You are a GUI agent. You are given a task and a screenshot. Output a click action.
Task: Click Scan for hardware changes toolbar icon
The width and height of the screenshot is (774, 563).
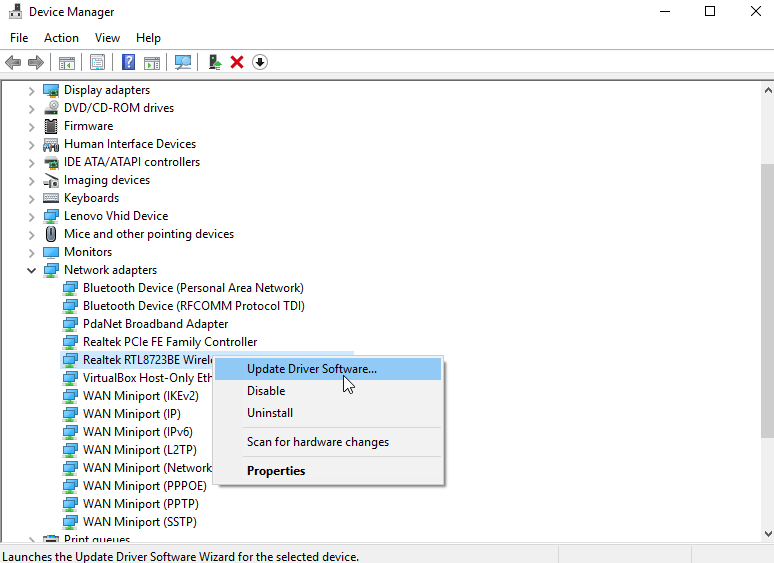tap(183, 62)
